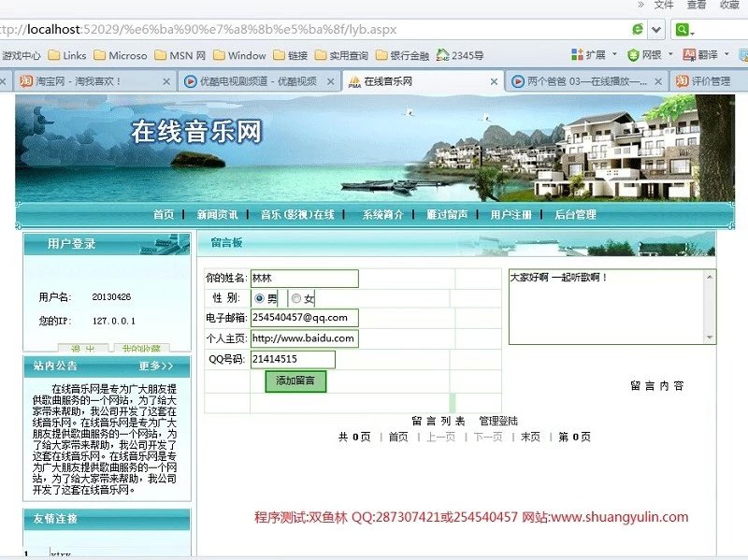This screenshot has width=748, height=560.
Task: Click the username value 20130426
Action: [111, 297]
